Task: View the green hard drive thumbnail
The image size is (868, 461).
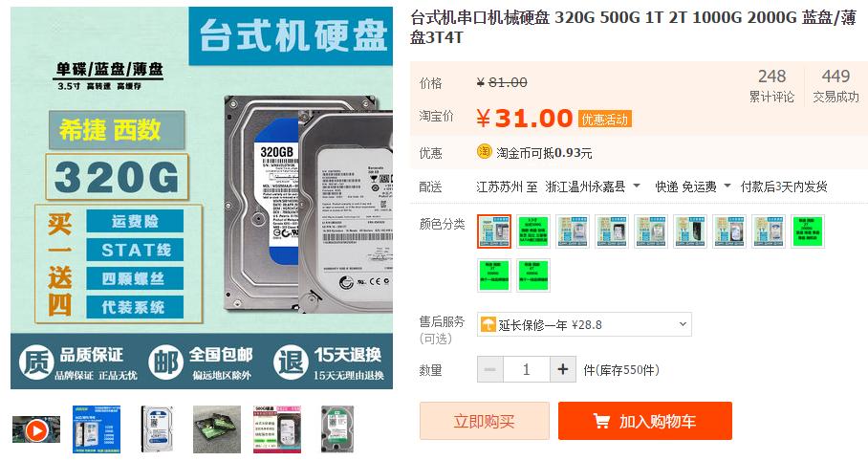Action: (337, 428)
